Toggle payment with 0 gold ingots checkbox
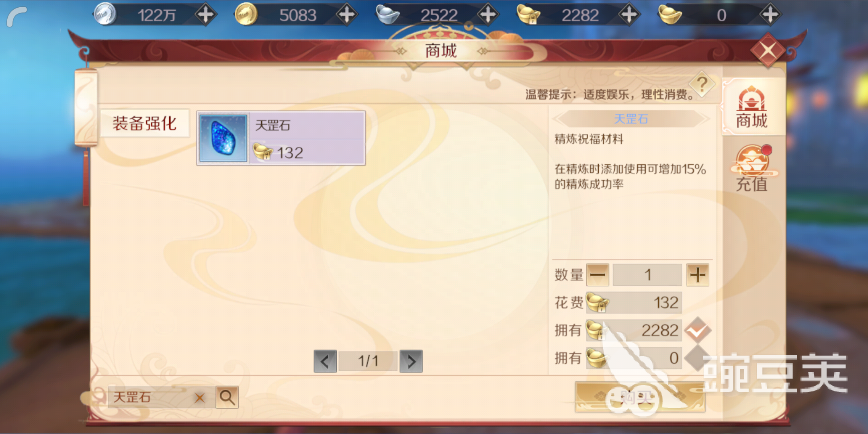 point(698,358)
